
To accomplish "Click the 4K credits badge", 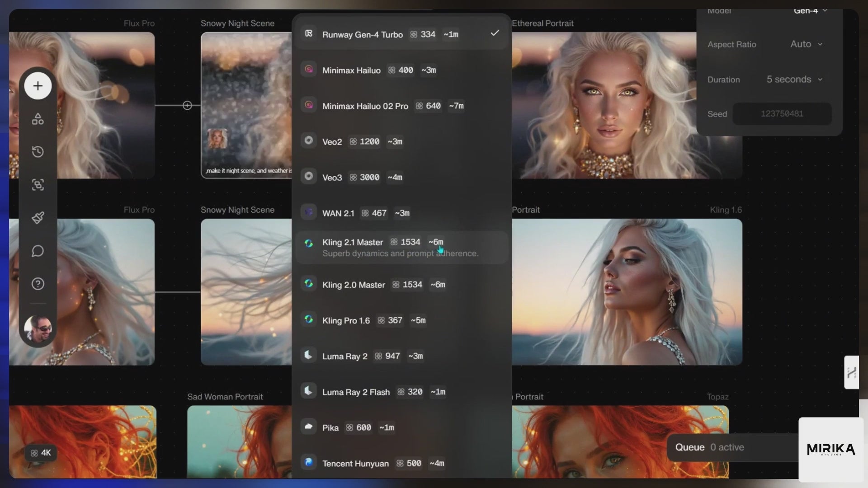I will click(x=41, y=453).
